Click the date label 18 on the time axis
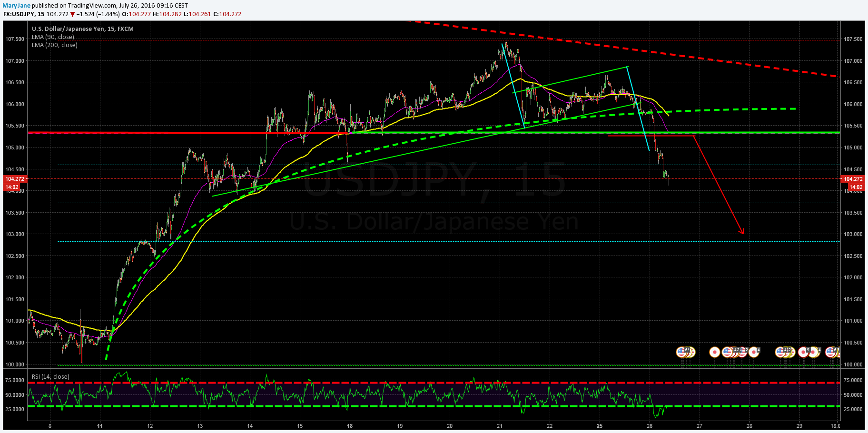868x433 pixels. pos(350,426)
